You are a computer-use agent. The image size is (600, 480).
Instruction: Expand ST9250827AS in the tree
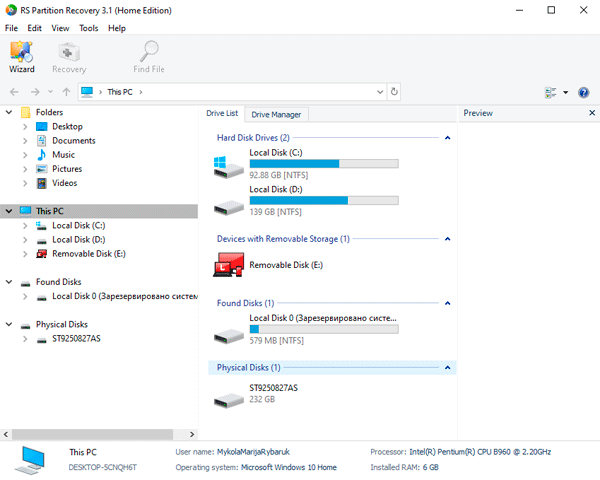click(x=25, y=339)
